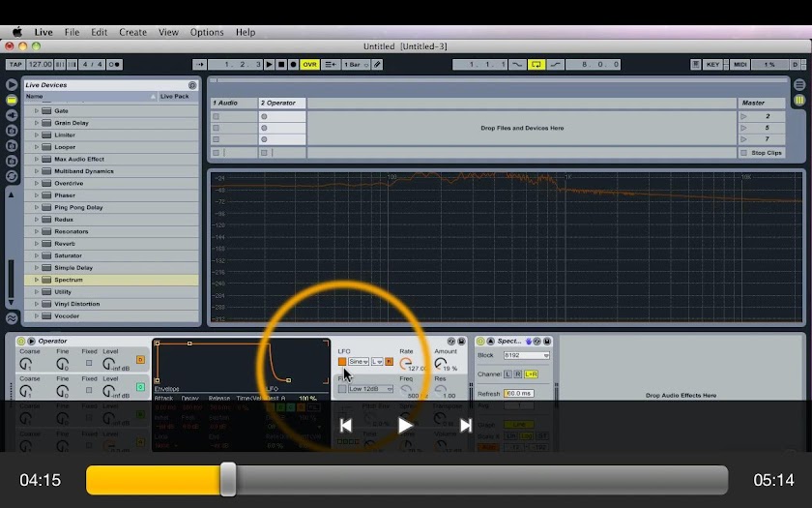
Task: Open the Low 12dB filter type dropdown
Action: (371, 389)
